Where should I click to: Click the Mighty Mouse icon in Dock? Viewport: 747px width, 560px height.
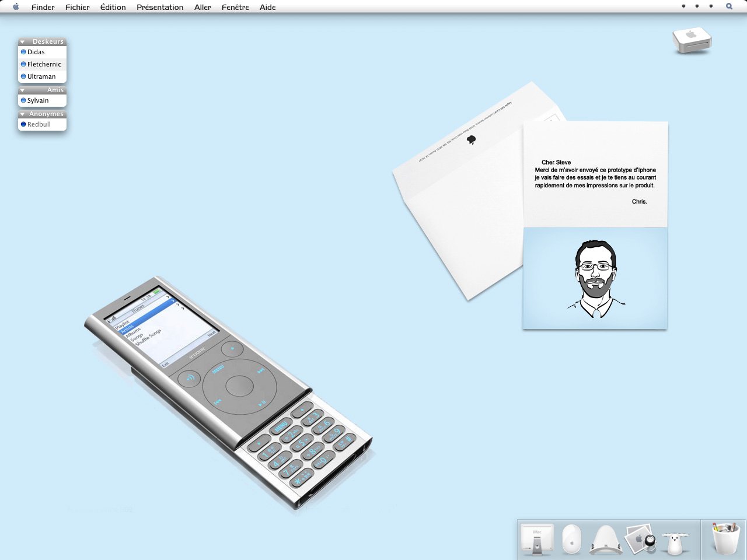[572, 539]
